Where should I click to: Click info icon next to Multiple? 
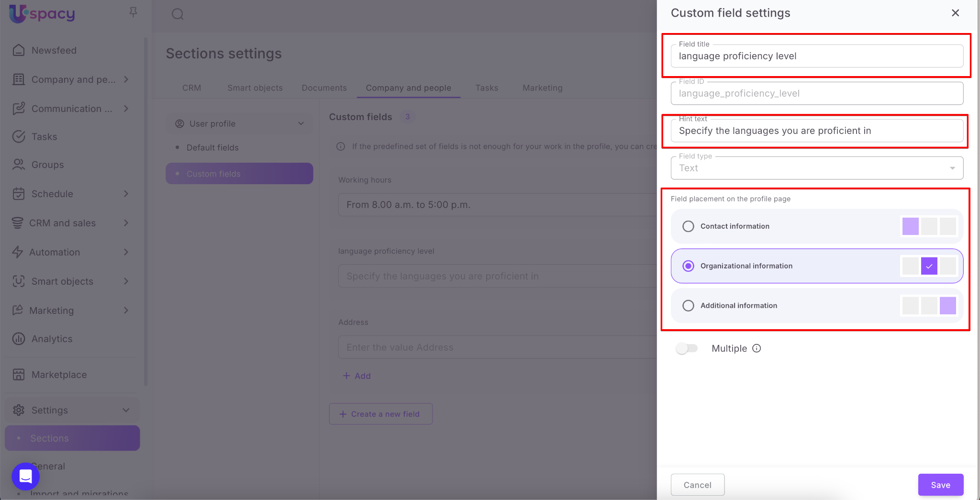tap(757, 348)
